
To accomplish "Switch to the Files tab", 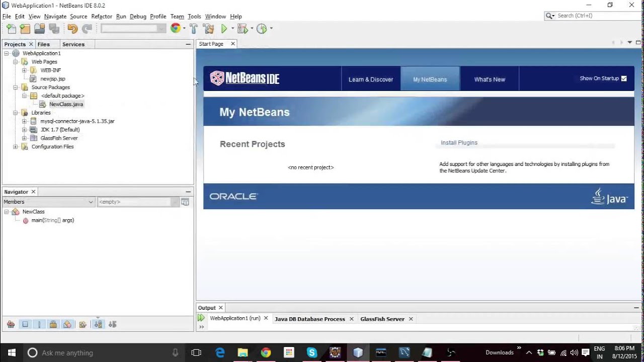I will 43,44.
